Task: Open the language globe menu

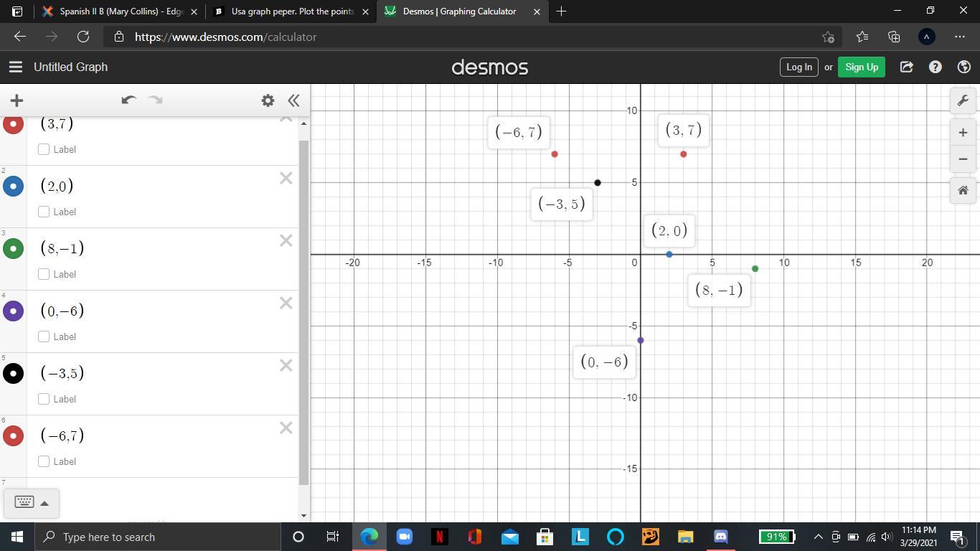Action: tap(964, 67)
